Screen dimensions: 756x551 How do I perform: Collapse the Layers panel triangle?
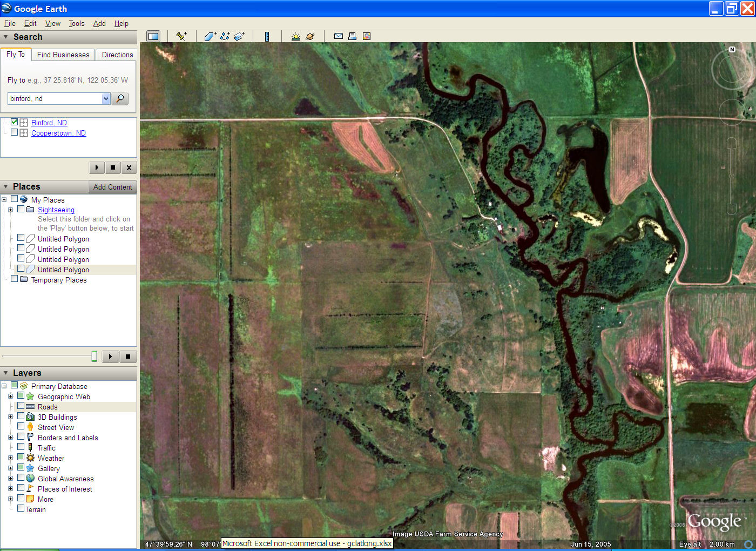point(6,373)
